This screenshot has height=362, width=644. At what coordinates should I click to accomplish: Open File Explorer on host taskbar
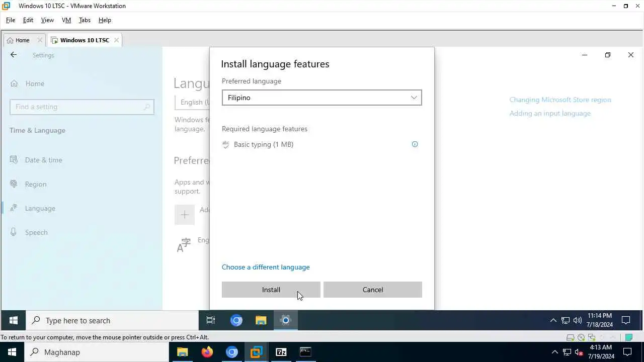click(182, 352)
